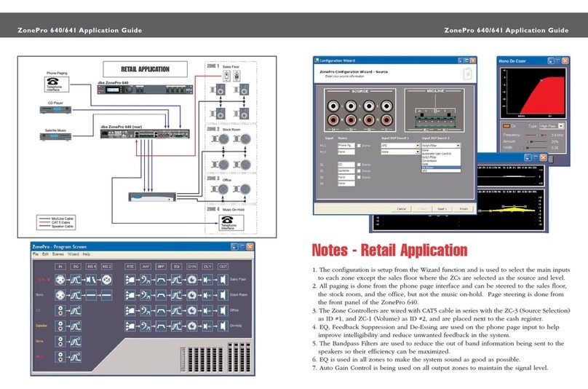Adjust the De-Esser Amount slider

(x=536, y=141)
